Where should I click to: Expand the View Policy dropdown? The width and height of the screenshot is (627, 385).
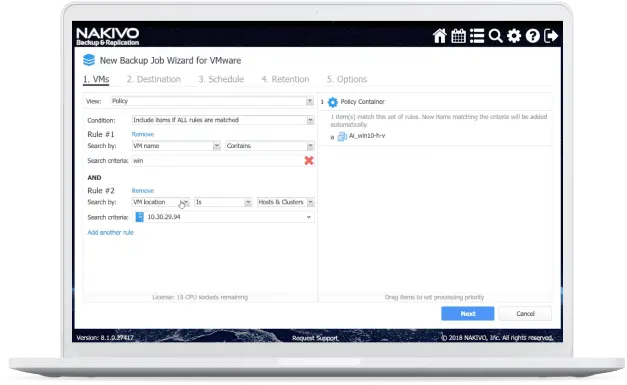point(212,101)
